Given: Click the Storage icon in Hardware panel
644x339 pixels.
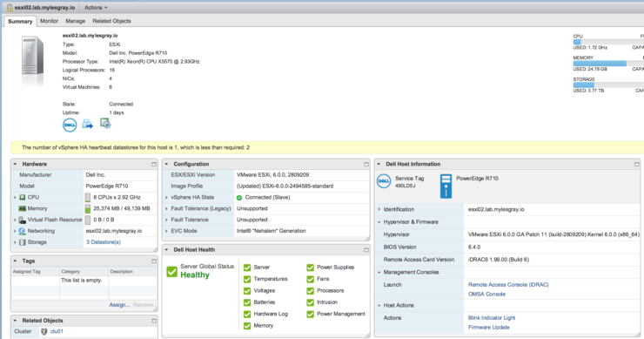Looking at the screenshot, I should pos(23,242).
